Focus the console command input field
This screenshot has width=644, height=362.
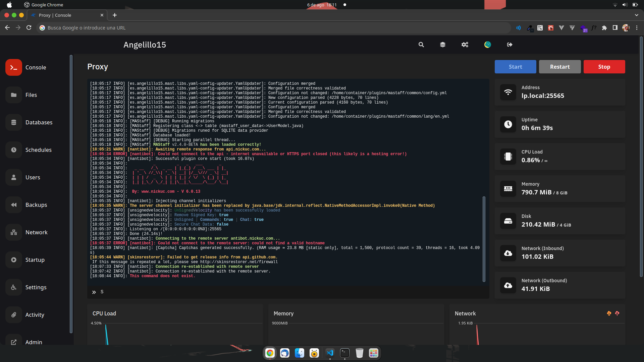coord(288,292)
